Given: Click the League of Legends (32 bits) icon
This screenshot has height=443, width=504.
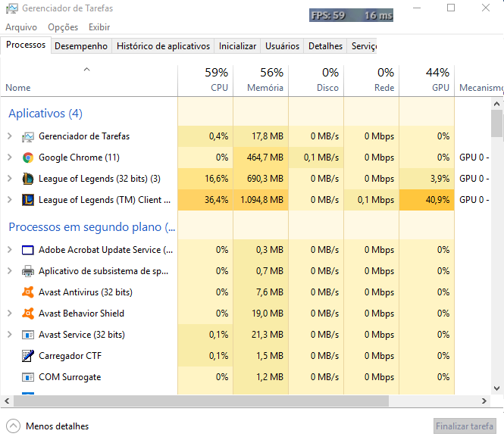Looking at the screenshot, I should pos(28,179).
